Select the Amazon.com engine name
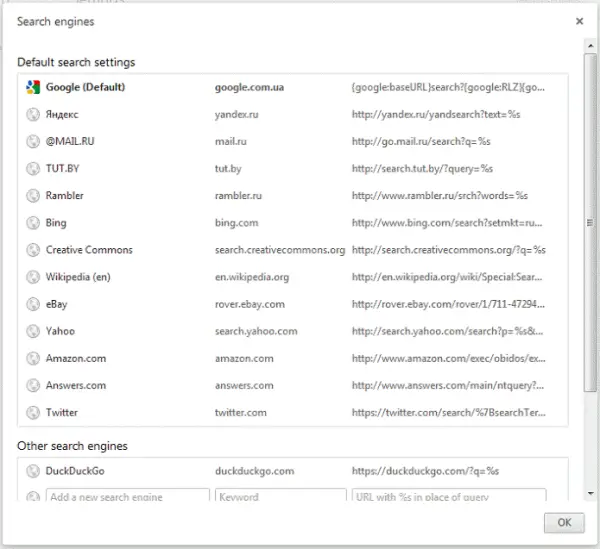The image size is (600, 549). [x=76, y=358]
